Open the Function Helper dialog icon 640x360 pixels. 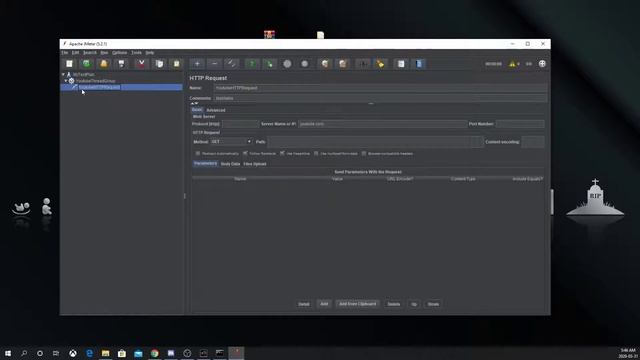[401, 64]
